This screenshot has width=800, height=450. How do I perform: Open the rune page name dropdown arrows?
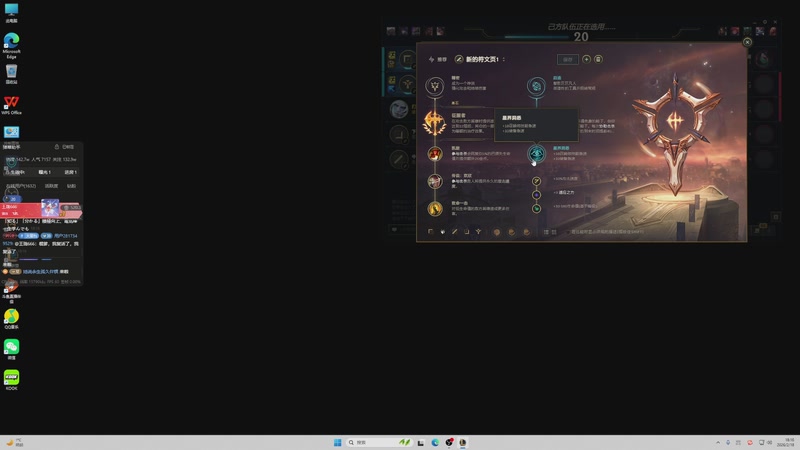coord(504,59)
